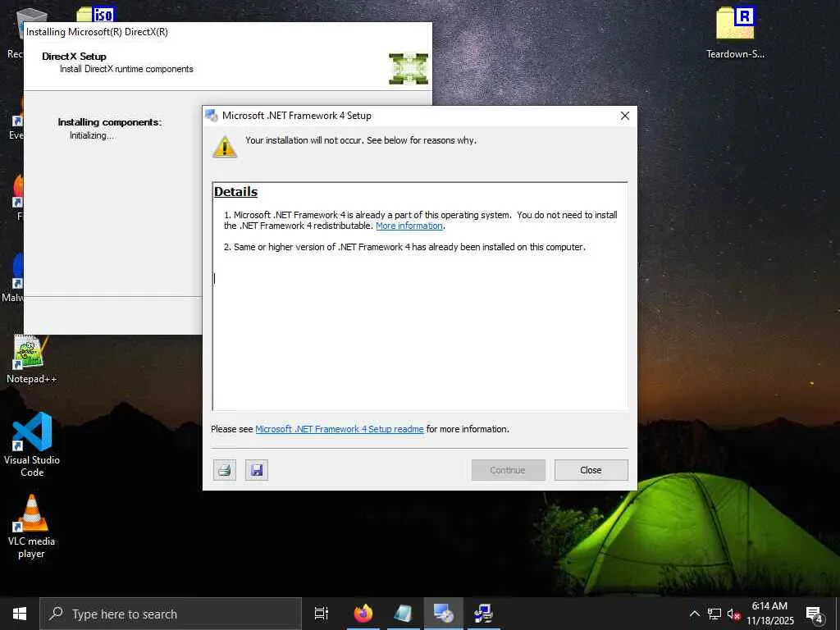
Task: Select the Teardown-S... folder on the desktop
Action: [735, 32]
